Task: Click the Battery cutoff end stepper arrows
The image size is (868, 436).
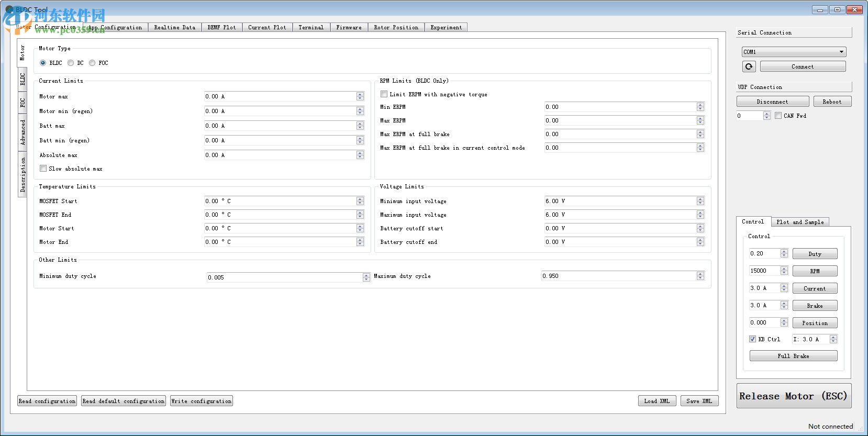Action: (700, 242)
